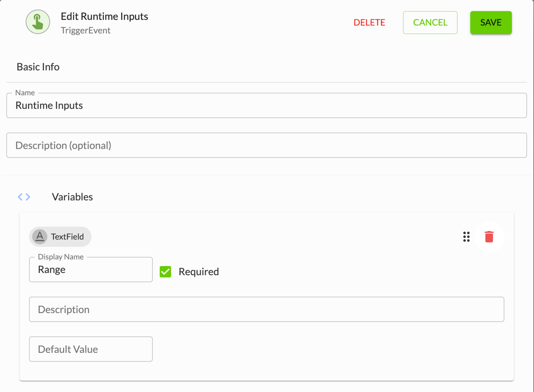Delete the Range variable with the trash icon
Image resolution: width=534 pixels, height=392 pixels.
(x=489, y=237)
